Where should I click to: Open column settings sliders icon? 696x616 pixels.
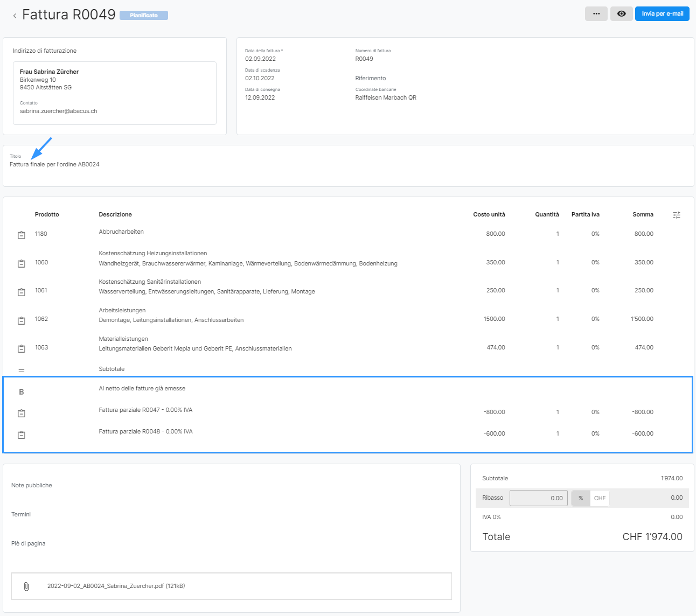[677, 215]
